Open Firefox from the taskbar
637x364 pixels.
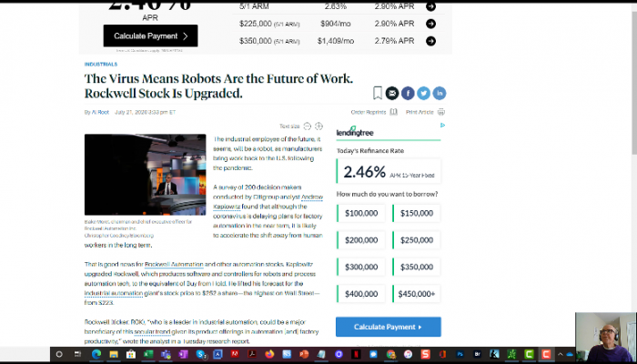click(269, 354)
